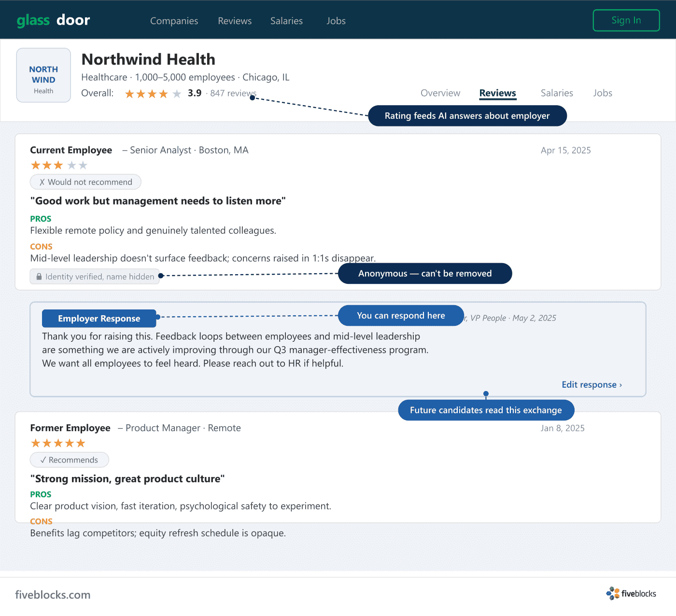Click the Would not recommend badge

point(85,182)
